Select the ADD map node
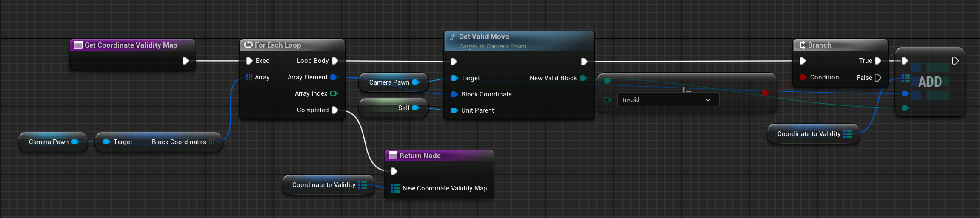This screenshot has height=218, width=980. point(930,82)
